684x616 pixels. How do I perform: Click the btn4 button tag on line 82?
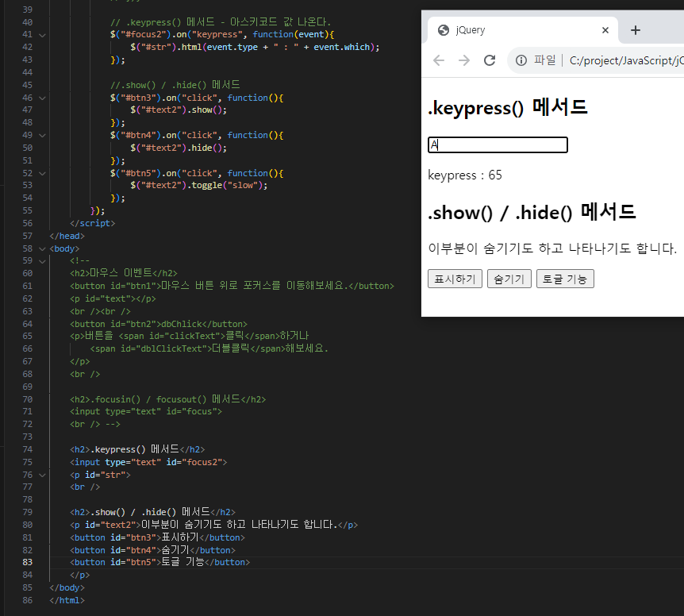point(152,550)
